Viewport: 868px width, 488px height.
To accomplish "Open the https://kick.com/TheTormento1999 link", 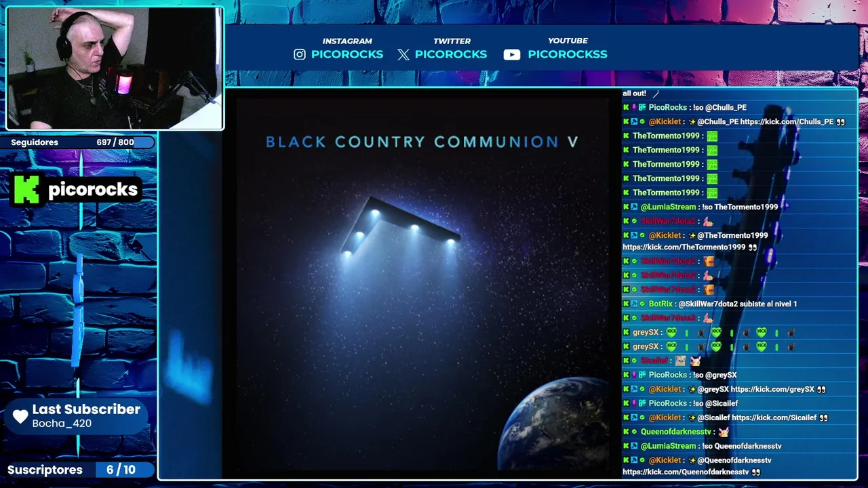I will 684,247.
